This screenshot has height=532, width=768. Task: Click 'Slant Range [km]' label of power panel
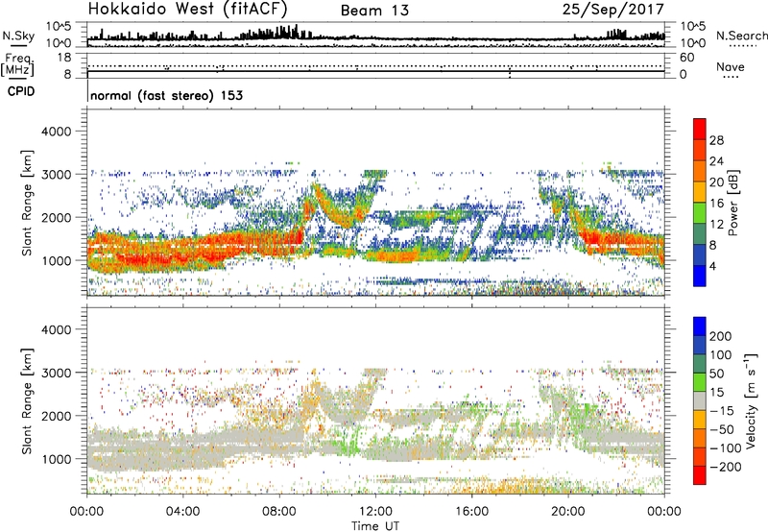pos(27,204)
